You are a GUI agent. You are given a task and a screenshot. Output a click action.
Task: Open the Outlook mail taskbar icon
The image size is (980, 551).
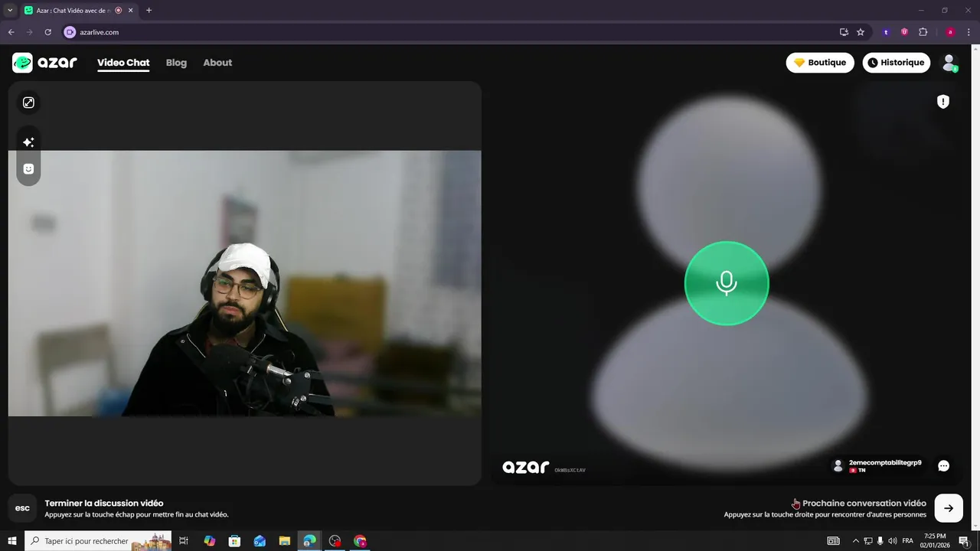[260, 541]
